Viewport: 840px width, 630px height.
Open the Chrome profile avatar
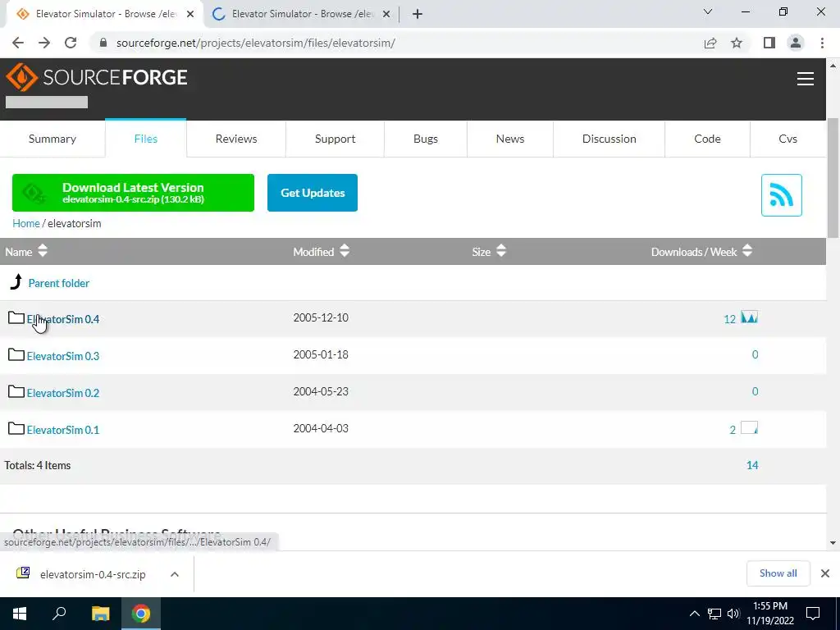click(x=796, y=43)
